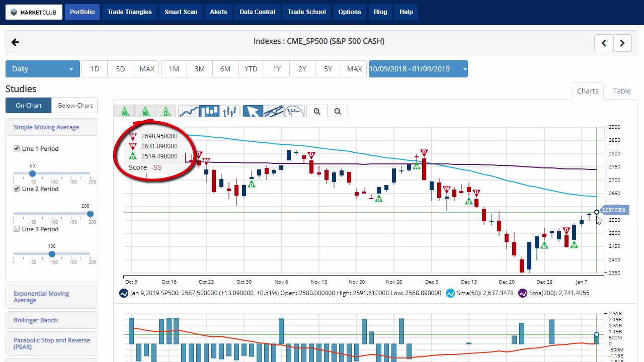The width and height of the screenshot is (644, 362).
Task: Click the SP500 price series legend icon
Action: point(123,293)
